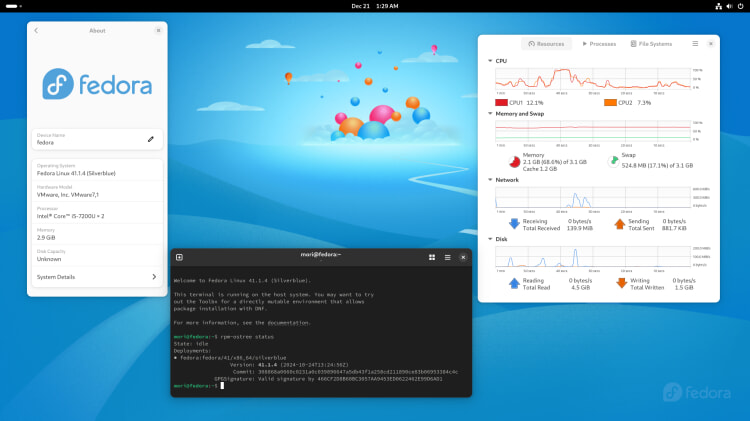Change the CPU1 red color swatch
Viewport: 750px width, 421px height.
[x=501, y=102]
